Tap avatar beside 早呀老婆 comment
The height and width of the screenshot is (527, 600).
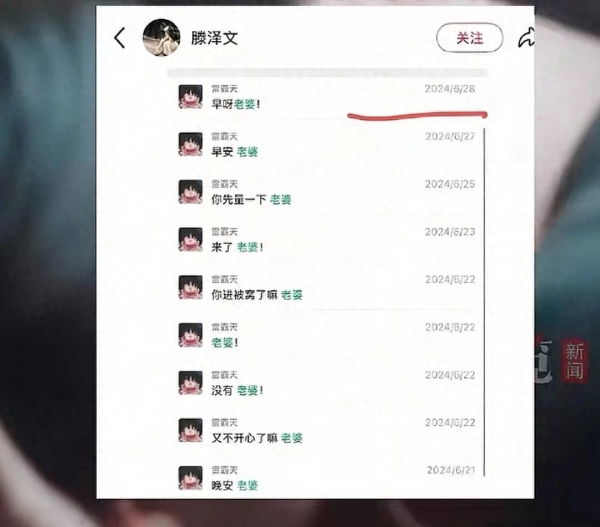(191, 97)
